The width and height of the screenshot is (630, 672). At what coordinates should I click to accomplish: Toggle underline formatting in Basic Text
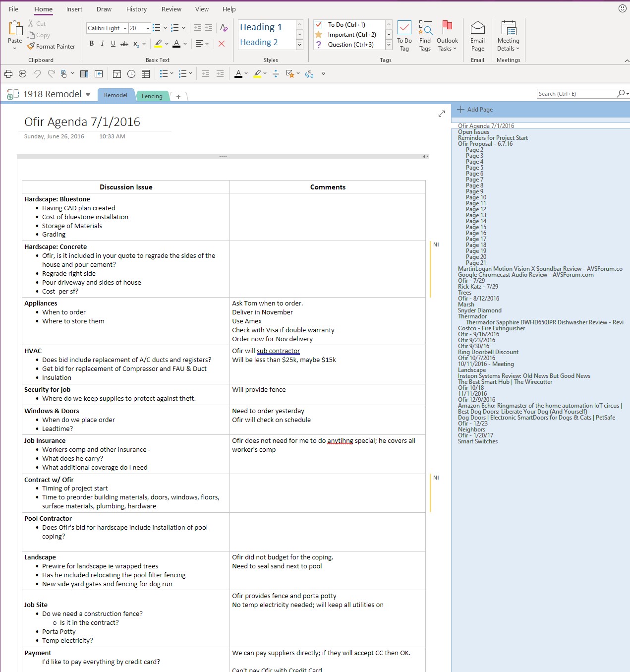click(113, 44)
